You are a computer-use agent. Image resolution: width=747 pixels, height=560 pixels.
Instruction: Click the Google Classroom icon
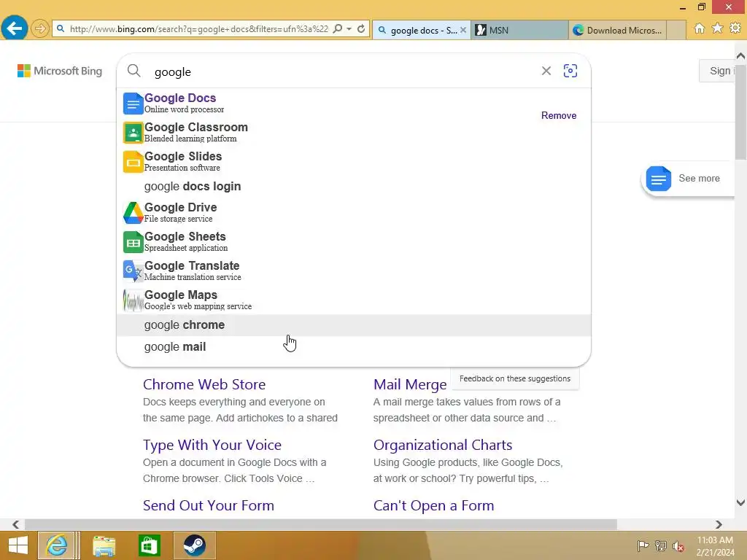point(133,133)
